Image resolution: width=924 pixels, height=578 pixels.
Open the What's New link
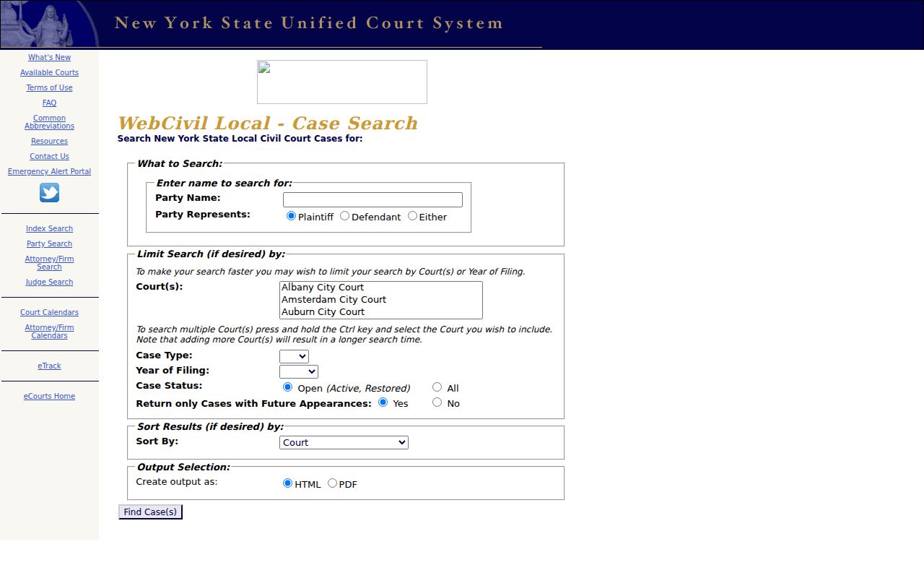pyautogui.click(x=49, y=58)
